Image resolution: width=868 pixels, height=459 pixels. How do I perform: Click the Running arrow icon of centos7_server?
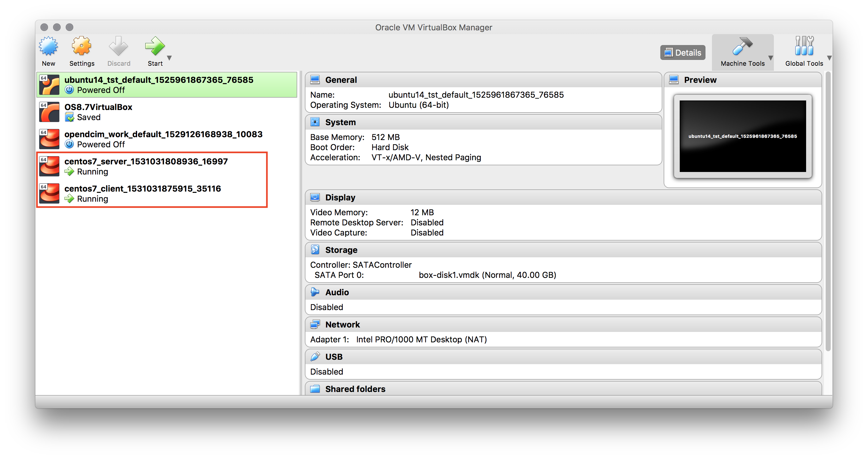point(69,171)
